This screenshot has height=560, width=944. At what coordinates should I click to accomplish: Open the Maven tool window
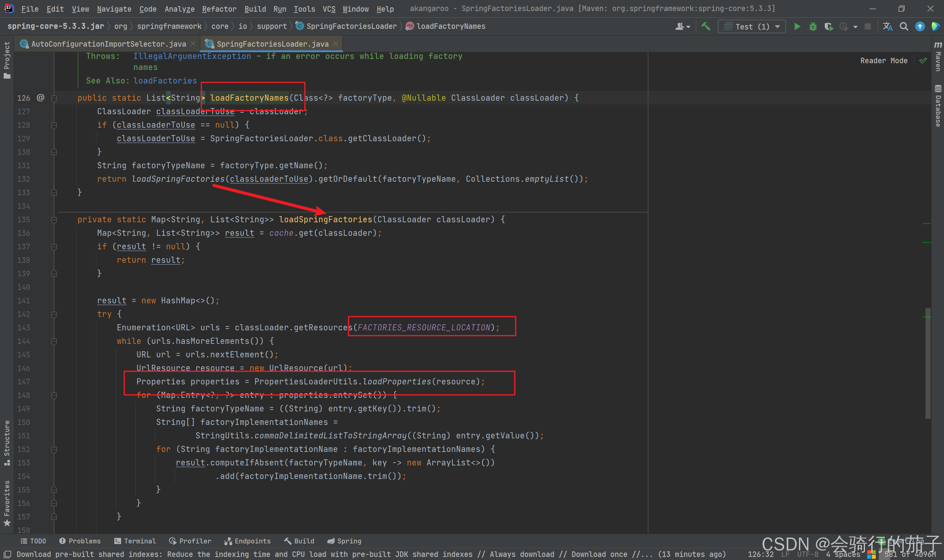point(938,56)
